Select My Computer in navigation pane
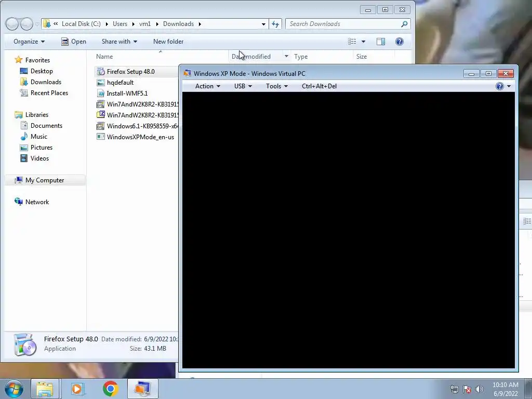532x399 pixels. coord(45,180)
